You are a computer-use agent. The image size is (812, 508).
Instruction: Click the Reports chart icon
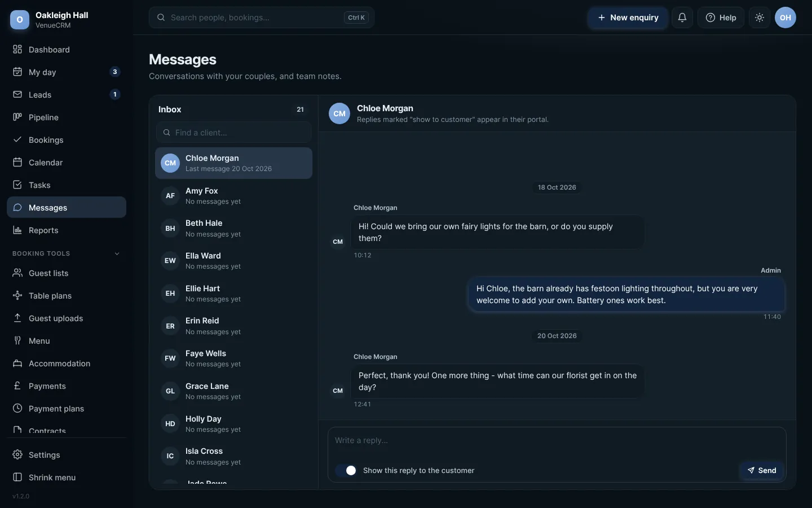coord(17,230)
